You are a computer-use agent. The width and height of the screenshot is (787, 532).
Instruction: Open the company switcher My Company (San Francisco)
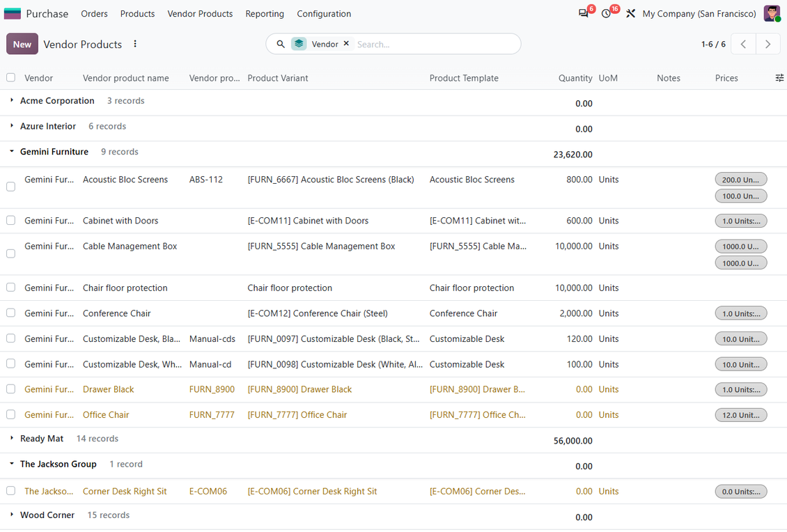[x=699, y=13]
